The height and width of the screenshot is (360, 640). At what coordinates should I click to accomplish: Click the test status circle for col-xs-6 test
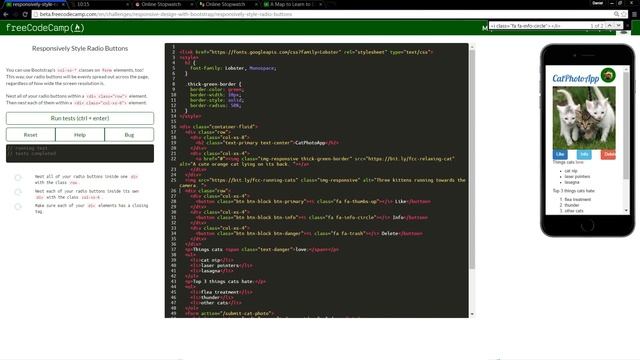[18, 192]
